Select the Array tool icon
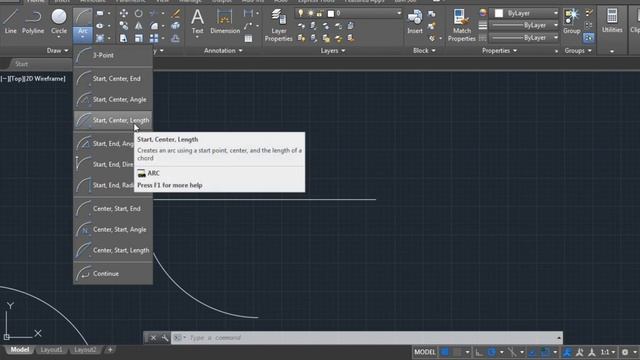640x360 pixels. pyautogui.click(x=154, y=38)
